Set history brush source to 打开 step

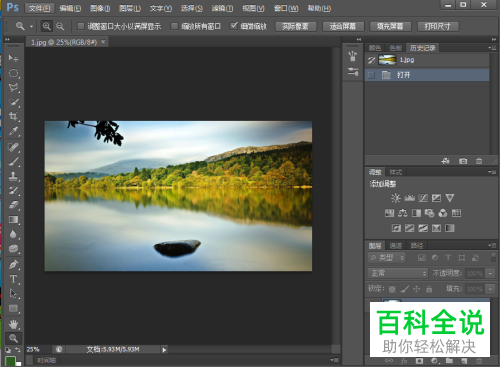point(371,75)
